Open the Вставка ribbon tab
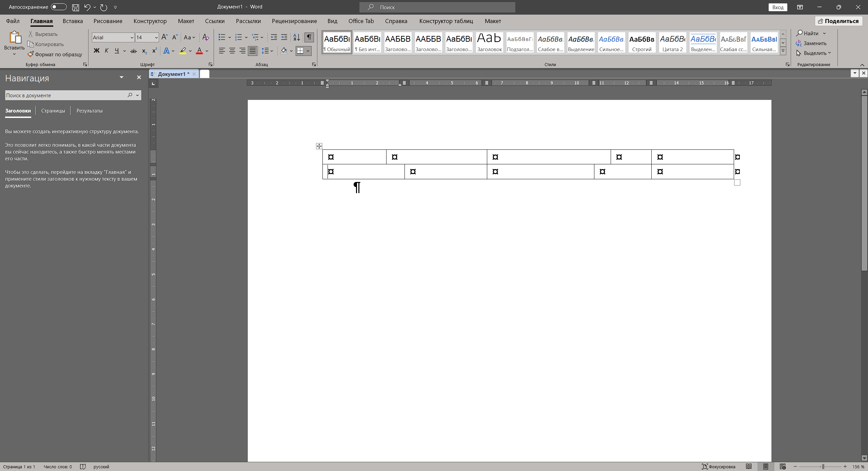Screen dimensions: 868x471 tap(73, 21)
